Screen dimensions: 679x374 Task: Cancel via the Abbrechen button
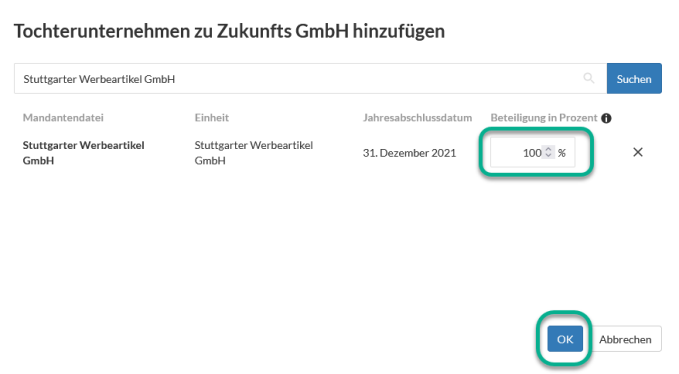click(625, 339)
